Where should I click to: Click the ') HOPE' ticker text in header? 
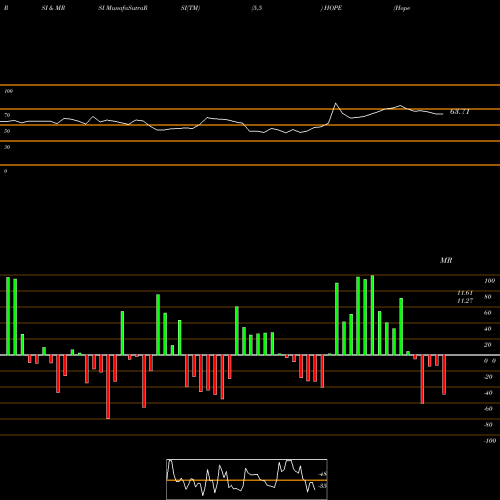331,8
